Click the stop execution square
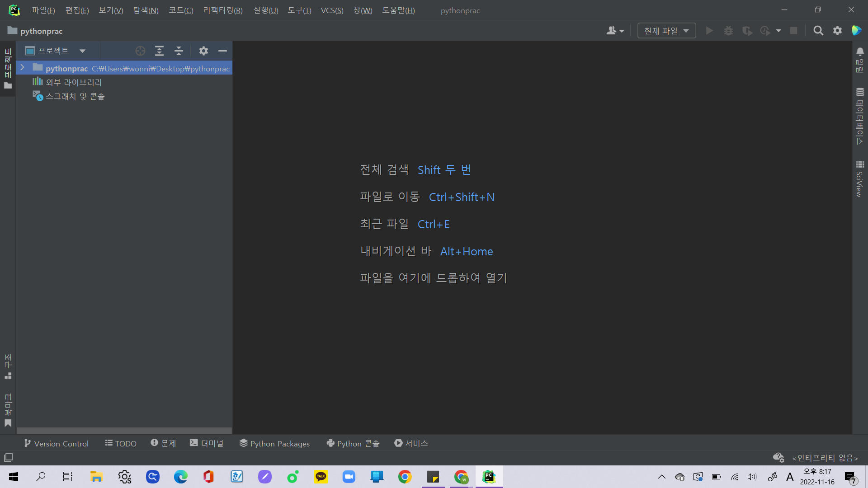This screenshot has width=868, height=488. (793, 31)
